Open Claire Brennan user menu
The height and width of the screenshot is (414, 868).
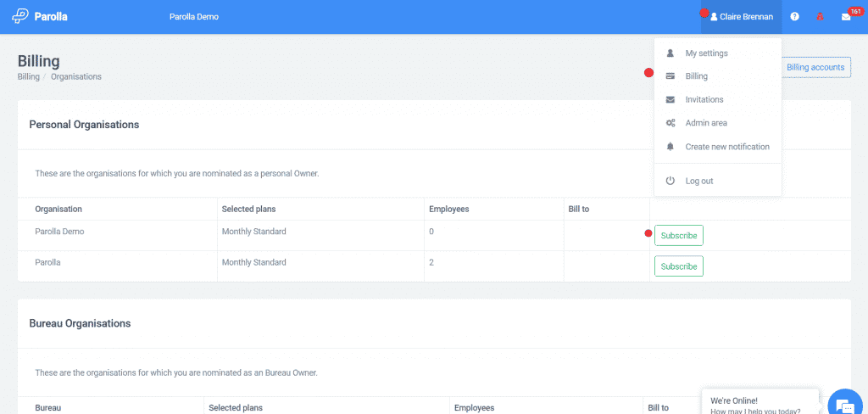(x=741, y=17)
